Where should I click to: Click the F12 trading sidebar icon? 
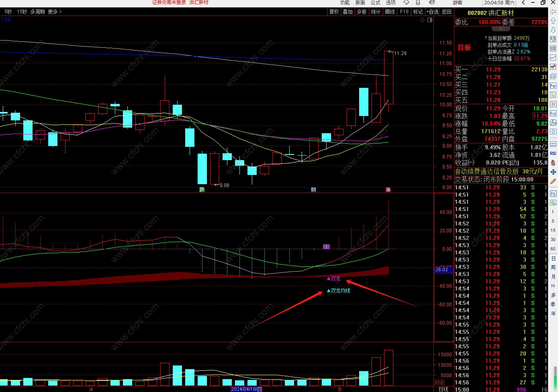coord(553,114)
